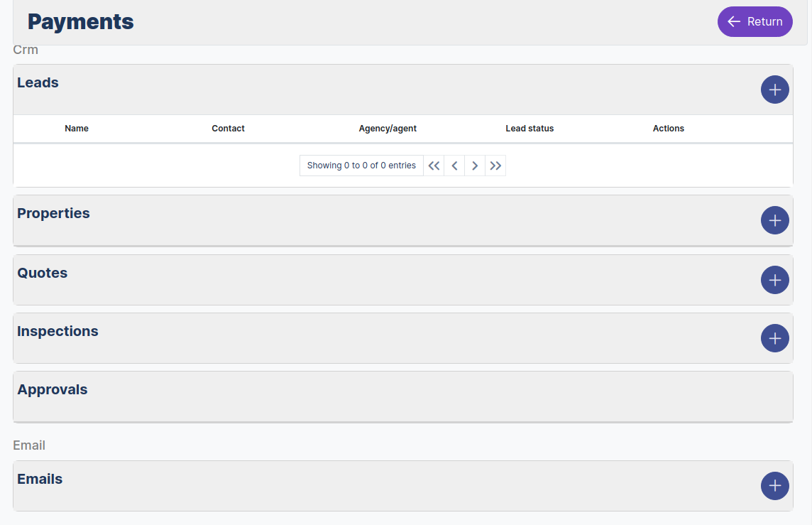This screenshot has width=812, height=525.
Task: Click the Contact column header
Action: pyautogui.click(x=228, y=129)
